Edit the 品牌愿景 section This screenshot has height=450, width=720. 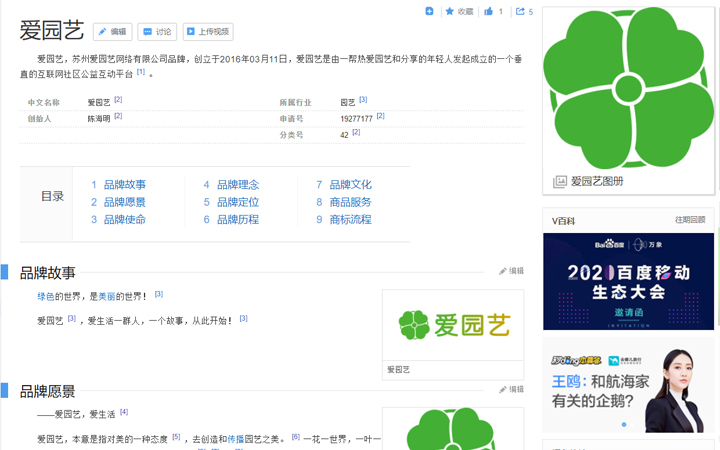[x=511, y=389]
